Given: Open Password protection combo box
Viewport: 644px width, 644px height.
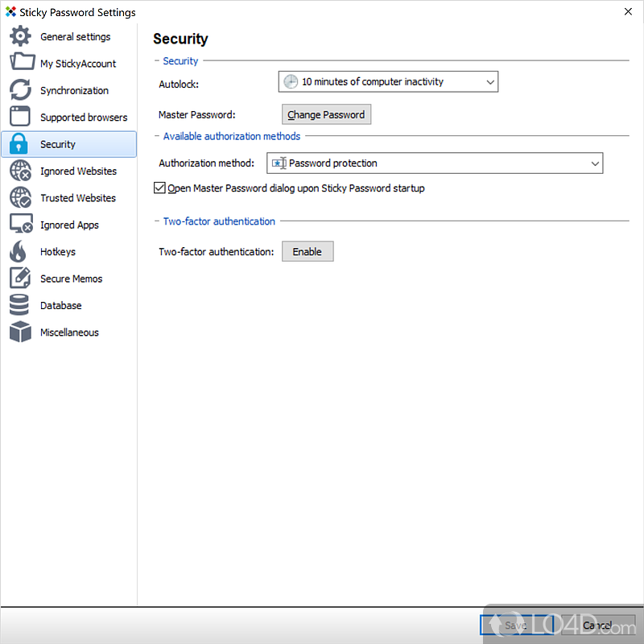Looking at the screenshot, I should 435,163.
